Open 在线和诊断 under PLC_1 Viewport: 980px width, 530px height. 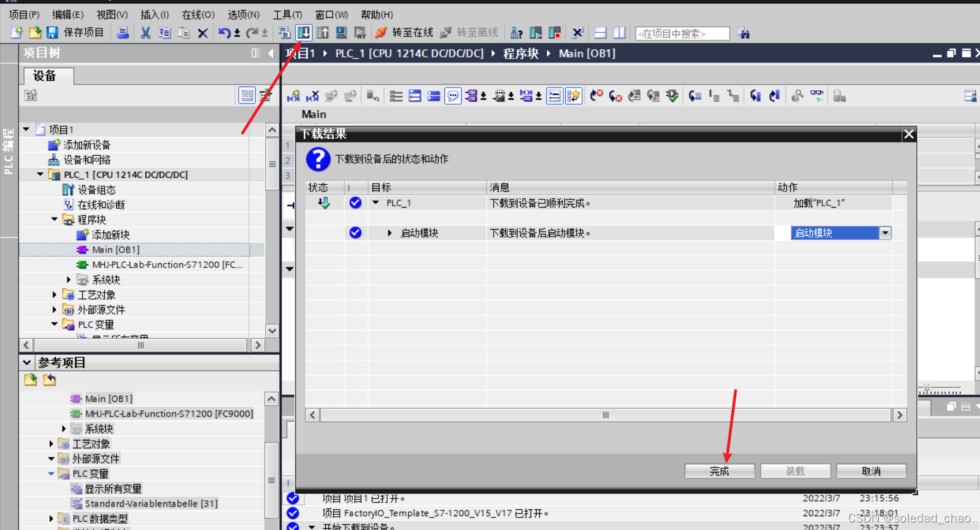click(101, 204)
